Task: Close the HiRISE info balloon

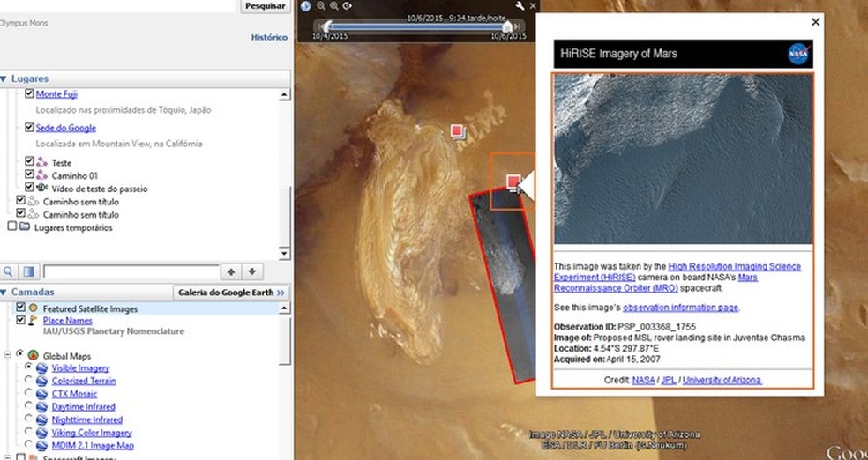Action: [x=815, y=22]
